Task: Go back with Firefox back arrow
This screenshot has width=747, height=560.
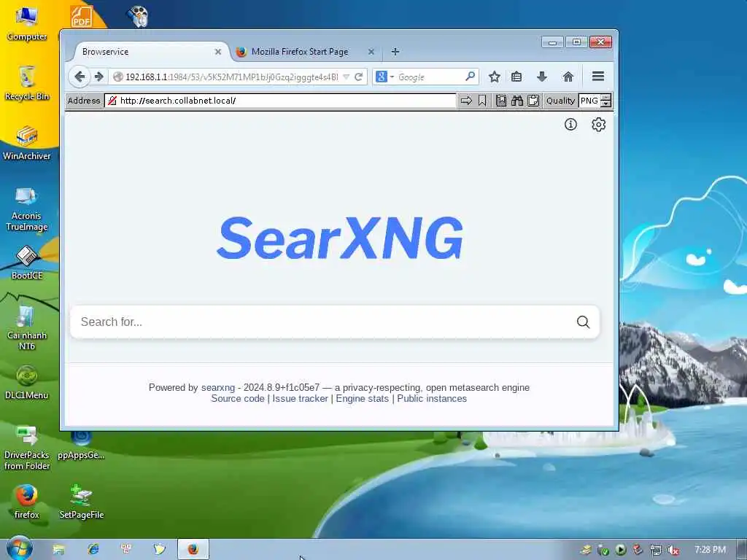Action: point(80,76)
